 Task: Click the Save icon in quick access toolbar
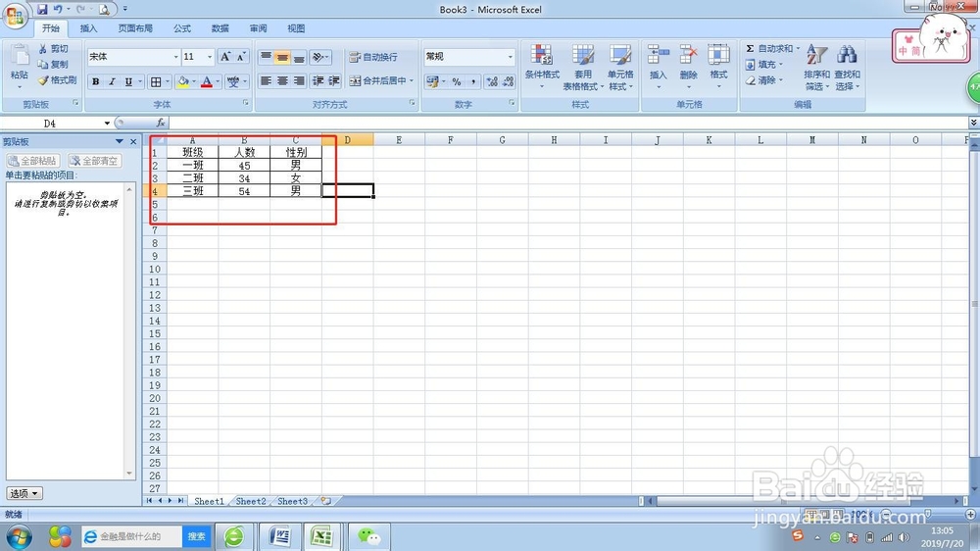[x=42, y=9]
